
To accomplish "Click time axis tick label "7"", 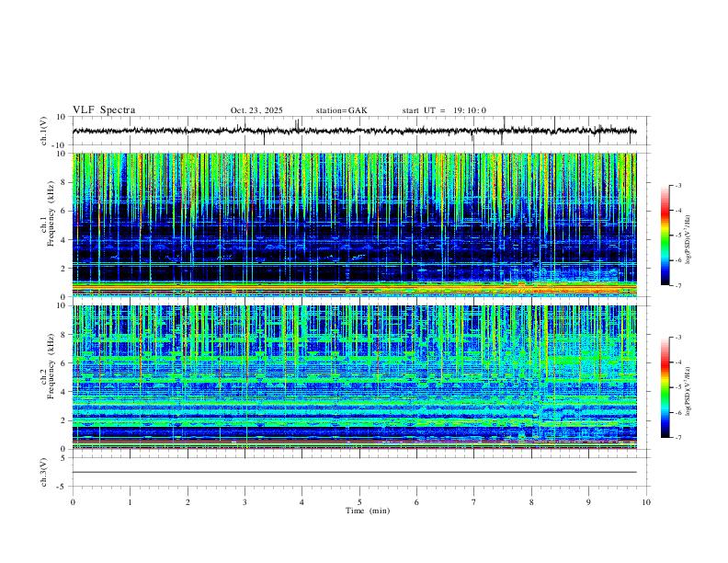I will click(474, 502).
